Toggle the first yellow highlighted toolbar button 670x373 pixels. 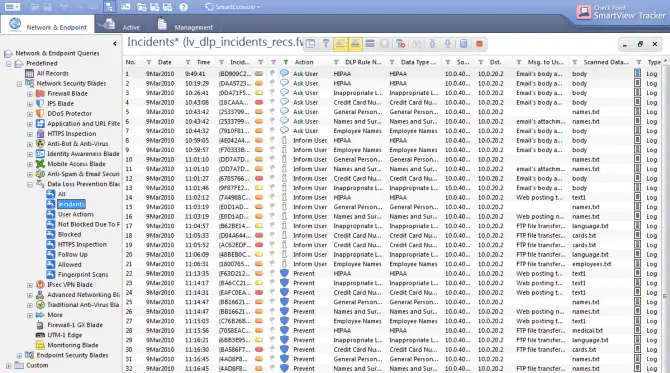[x=340, y=44]
